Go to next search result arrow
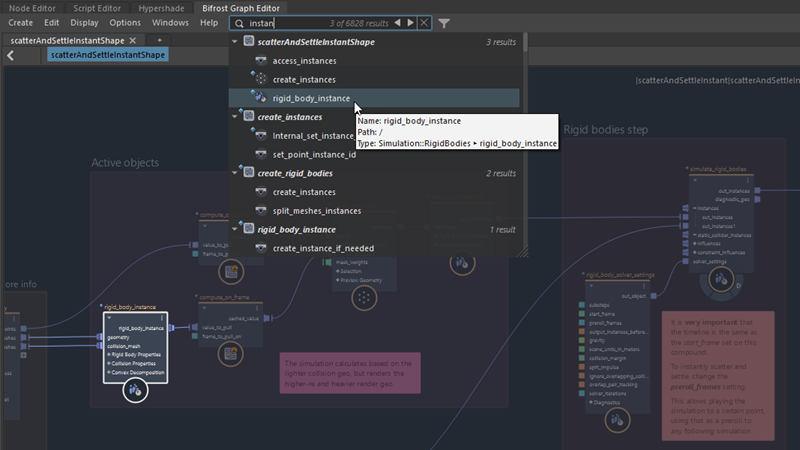 (x=410, y=23)
